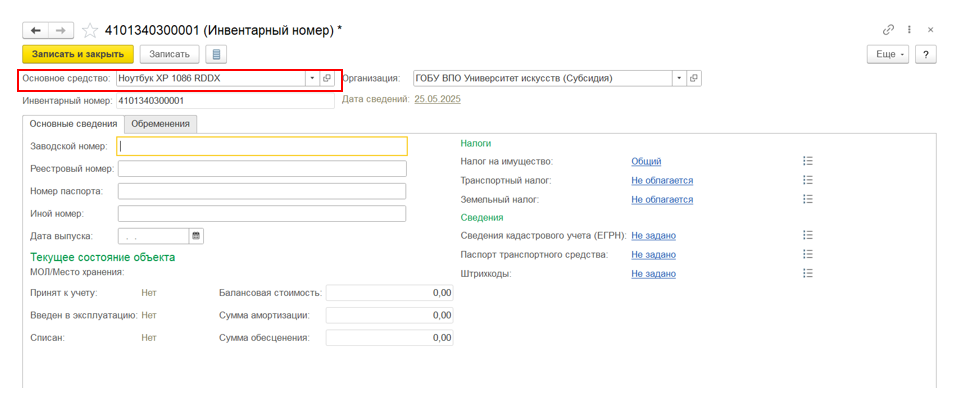Show list for Штрихкоды

pos(808,274)
